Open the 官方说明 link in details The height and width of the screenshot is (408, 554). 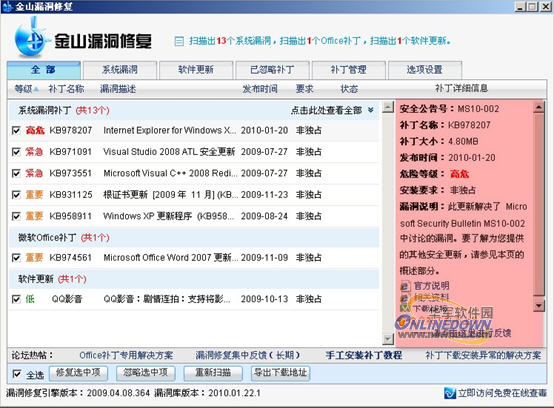coord(431,285)
